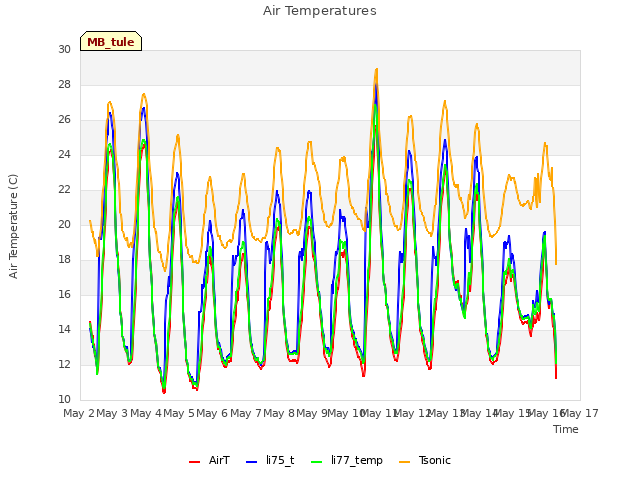Click the Tsonic legend entry

point(424,460)
